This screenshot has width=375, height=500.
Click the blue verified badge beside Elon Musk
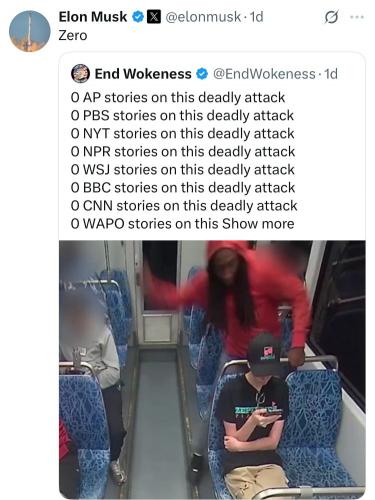click(x=138, y=17)
